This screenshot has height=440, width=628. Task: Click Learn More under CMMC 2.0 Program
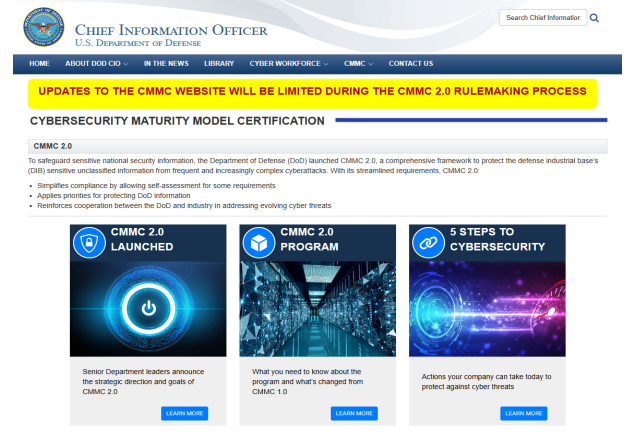[x=354, y=413]
